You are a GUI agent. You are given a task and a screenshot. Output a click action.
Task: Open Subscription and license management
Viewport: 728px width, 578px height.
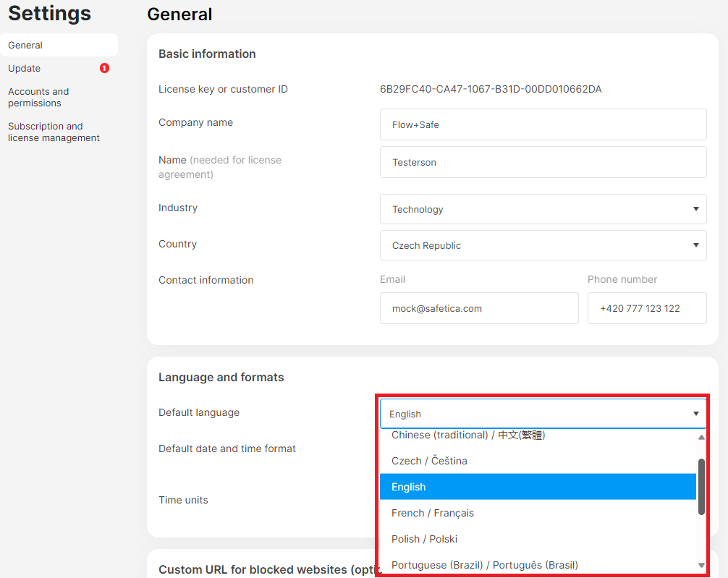(x=54, y=132)
